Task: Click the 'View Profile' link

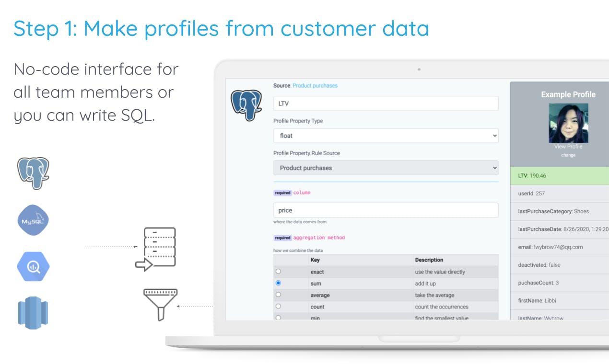Action: (568, 147)
